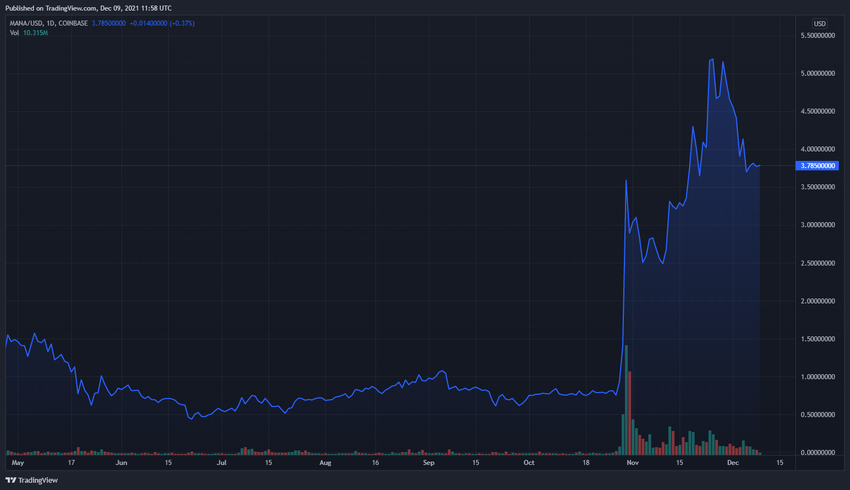
Task: Click the 0.50000000 price axis label
Action: coord(817,415)
